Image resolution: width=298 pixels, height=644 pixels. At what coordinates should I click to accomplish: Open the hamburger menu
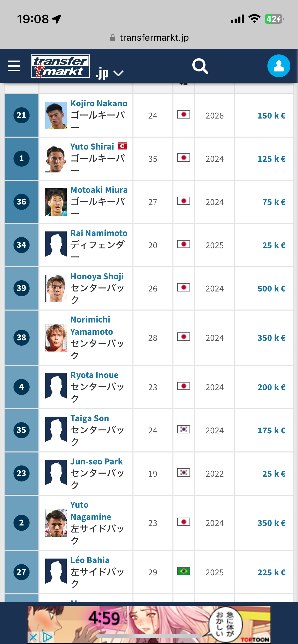[14, 66]
